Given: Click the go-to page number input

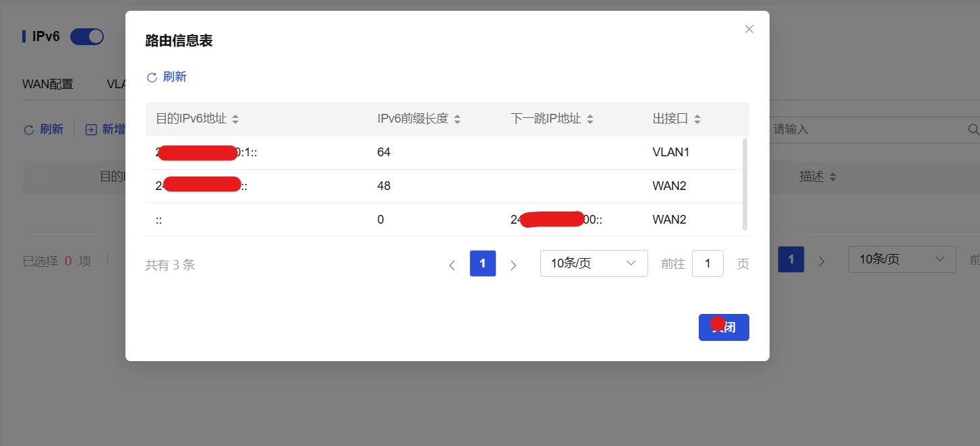Looking at the screenshot, I should [708, 263].
